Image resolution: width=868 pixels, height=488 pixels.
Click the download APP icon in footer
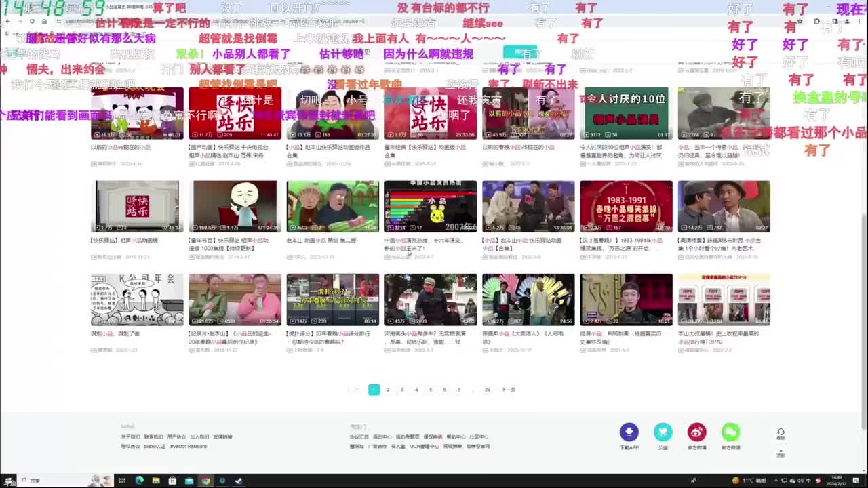(629, 432)
